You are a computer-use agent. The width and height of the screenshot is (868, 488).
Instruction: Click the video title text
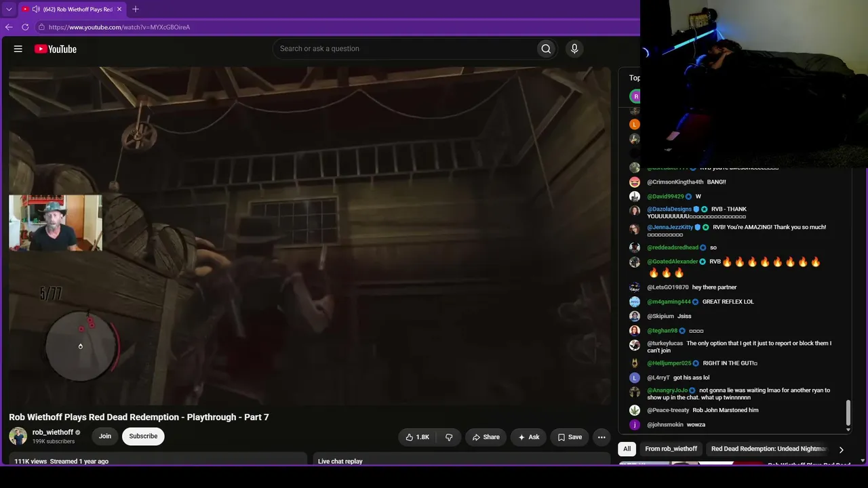(139, 417)
